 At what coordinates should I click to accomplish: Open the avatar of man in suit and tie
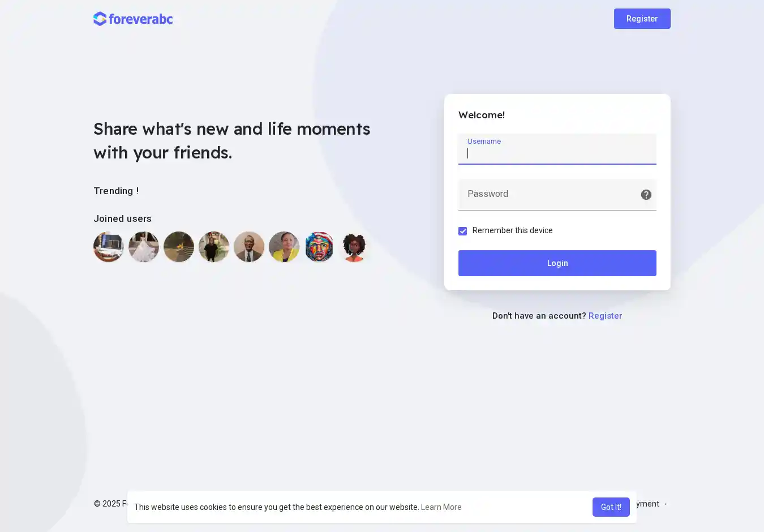249,247
